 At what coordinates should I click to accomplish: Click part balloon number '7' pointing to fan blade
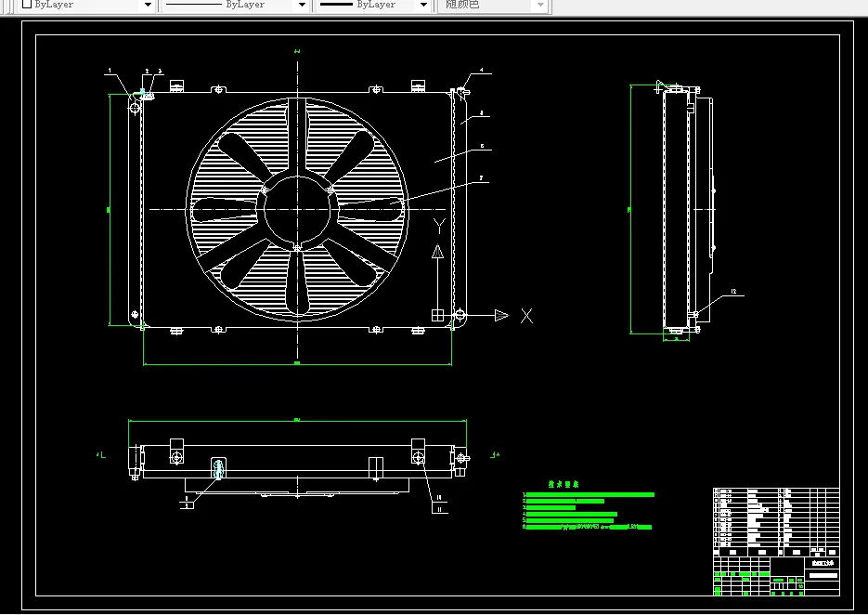(481, 178)
